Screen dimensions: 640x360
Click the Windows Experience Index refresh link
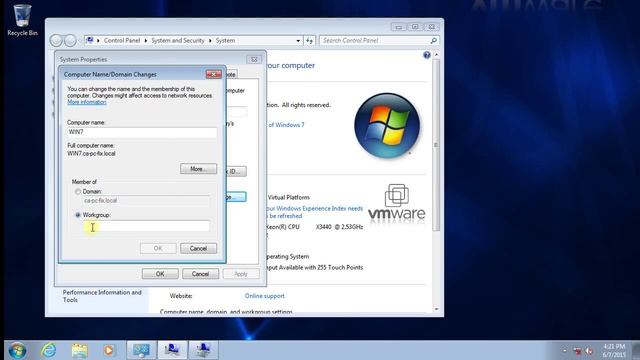click(314, 212)
